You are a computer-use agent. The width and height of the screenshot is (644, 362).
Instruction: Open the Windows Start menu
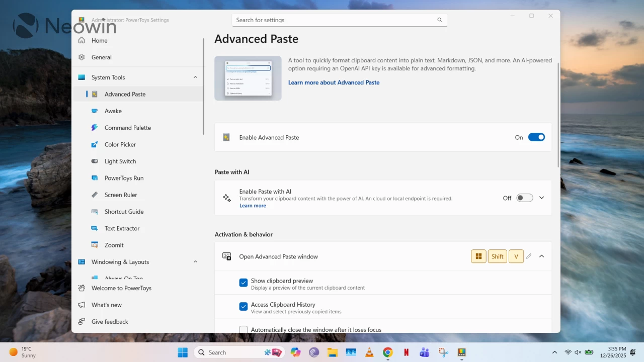click(183, 352)
